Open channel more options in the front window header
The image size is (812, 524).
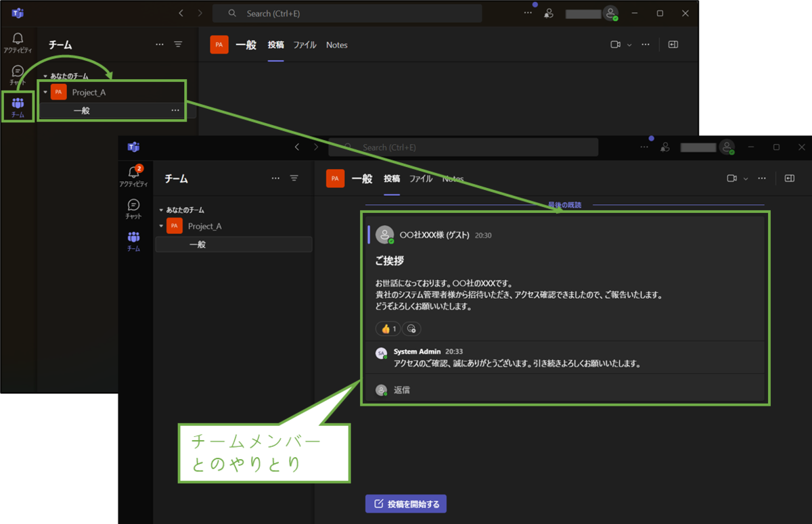(x=762, y=178)
